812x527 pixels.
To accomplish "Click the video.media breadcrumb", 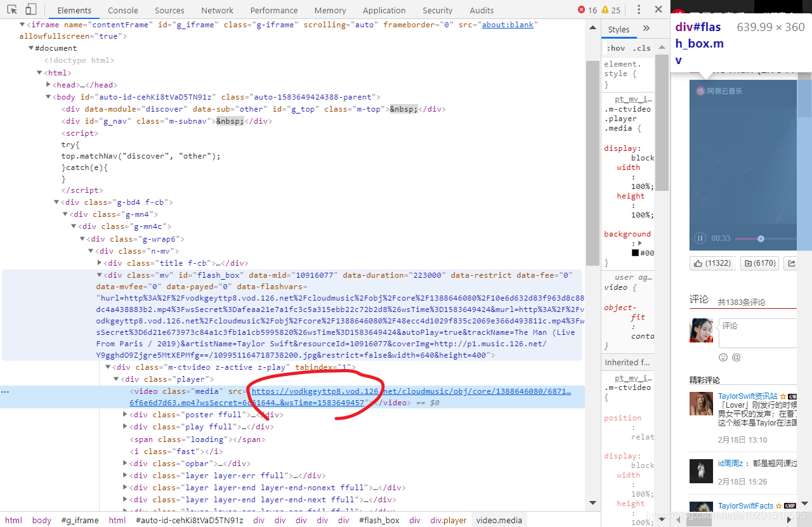I will click(x=499, y=520).
